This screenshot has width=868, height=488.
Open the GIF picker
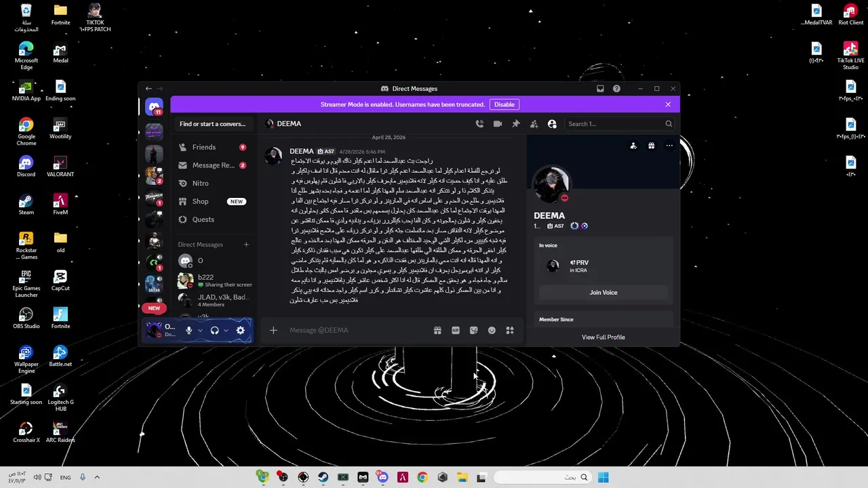tap(456, 330)
